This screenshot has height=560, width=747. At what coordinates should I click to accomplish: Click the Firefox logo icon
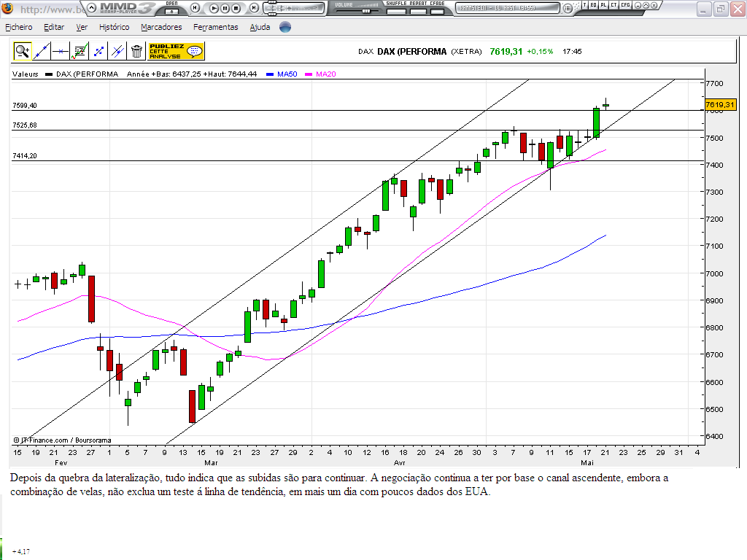click(x=7, y=8)
